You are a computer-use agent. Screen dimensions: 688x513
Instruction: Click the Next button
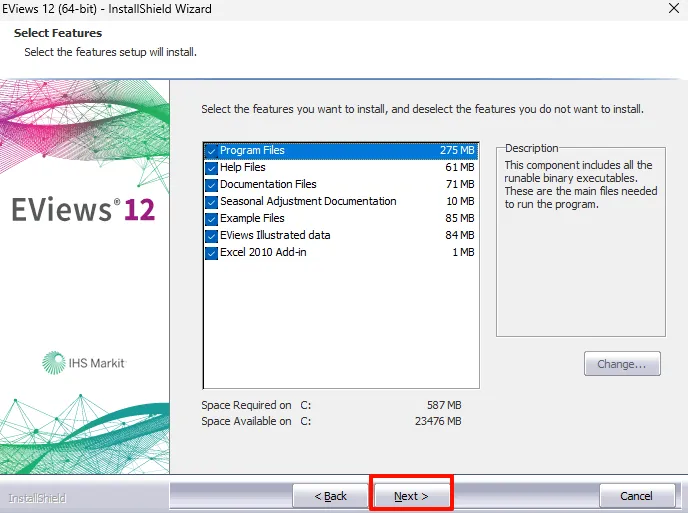(411, 496)
